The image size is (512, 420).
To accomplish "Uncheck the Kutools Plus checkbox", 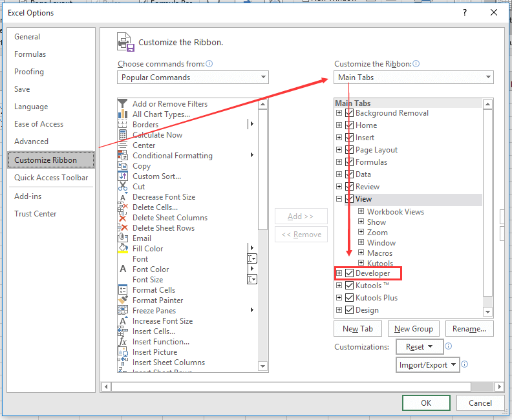I will click(x=350, y=298).
